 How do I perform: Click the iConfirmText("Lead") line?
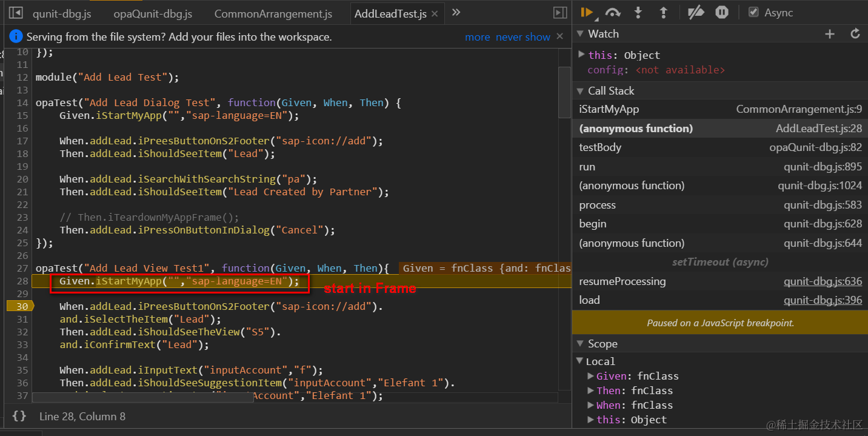(x=134, y=344)
